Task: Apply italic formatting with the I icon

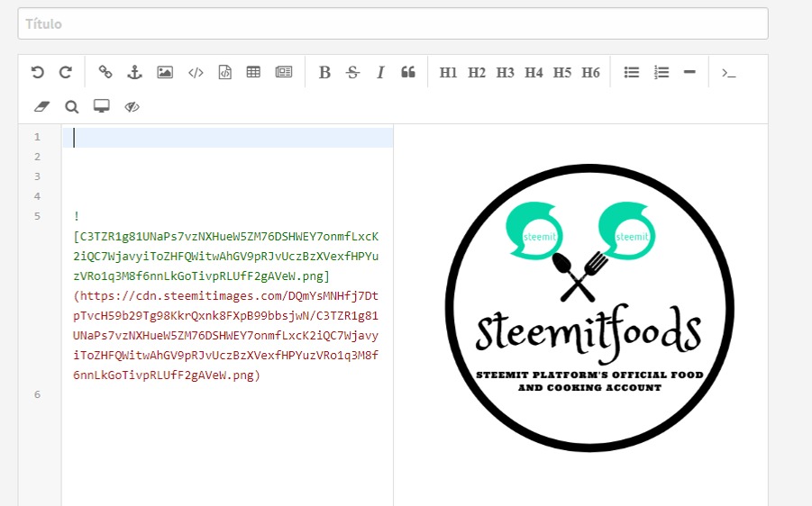Action: [380, 72]
